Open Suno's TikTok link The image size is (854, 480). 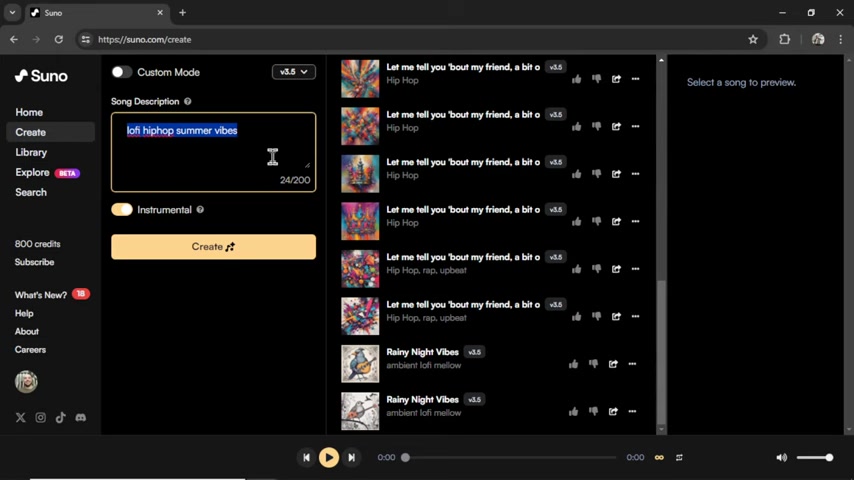point(60,417)
